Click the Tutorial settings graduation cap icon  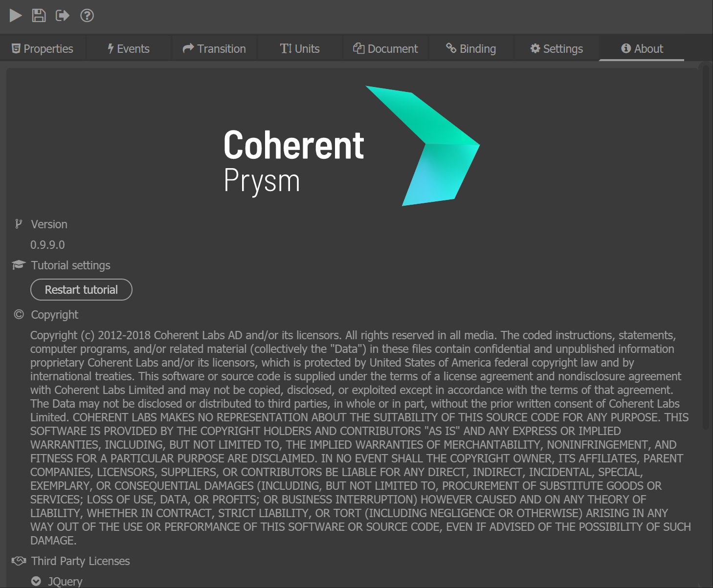point(19,265)
